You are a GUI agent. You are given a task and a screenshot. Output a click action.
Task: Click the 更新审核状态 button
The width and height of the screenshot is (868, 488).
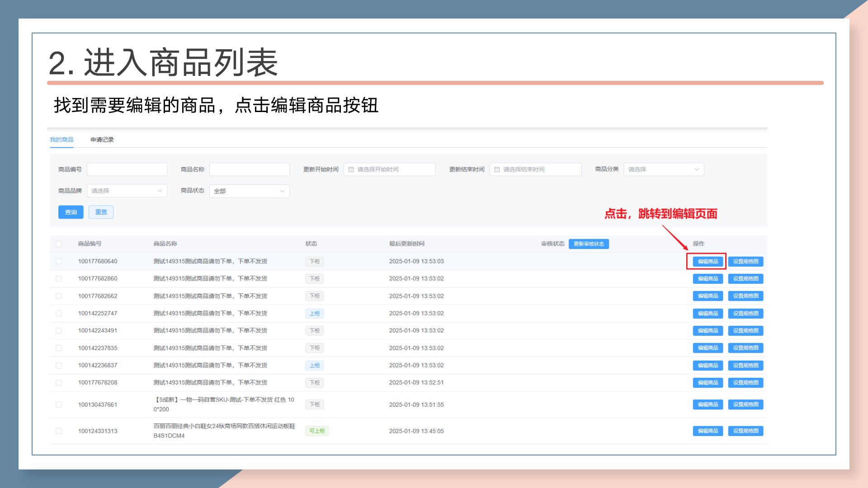click(589, 244)
